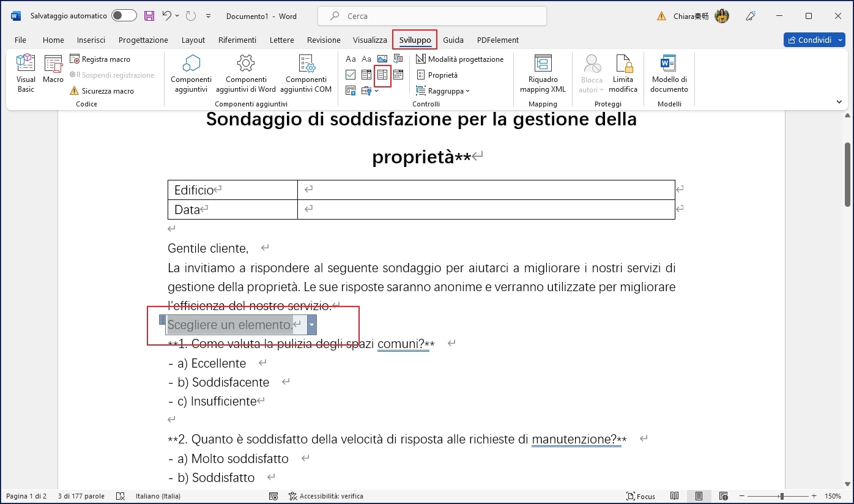
Task: Open the Visual Basic editor
Action: [26, 73]
